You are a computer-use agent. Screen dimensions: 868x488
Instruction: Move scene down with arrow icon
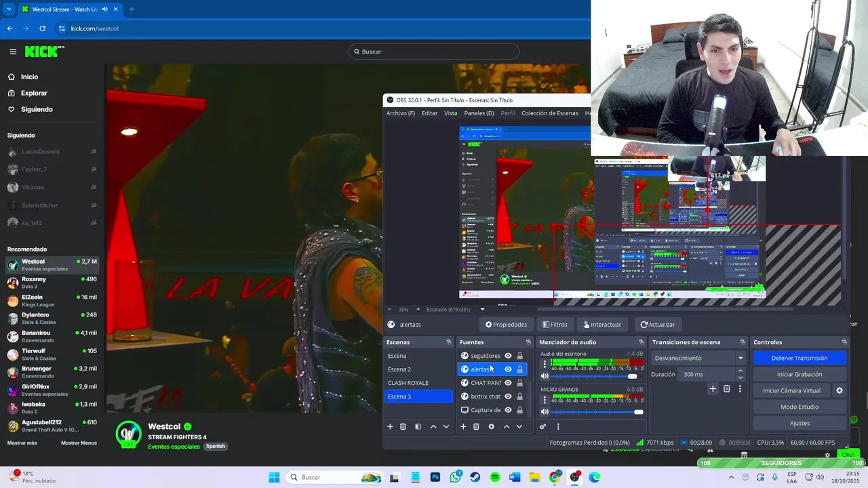(446, 426)
